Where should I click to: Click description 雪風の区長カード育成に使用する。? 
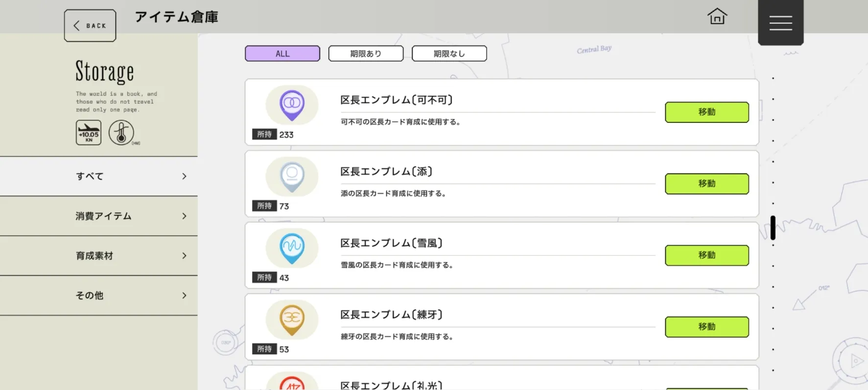tap(397, 265)
